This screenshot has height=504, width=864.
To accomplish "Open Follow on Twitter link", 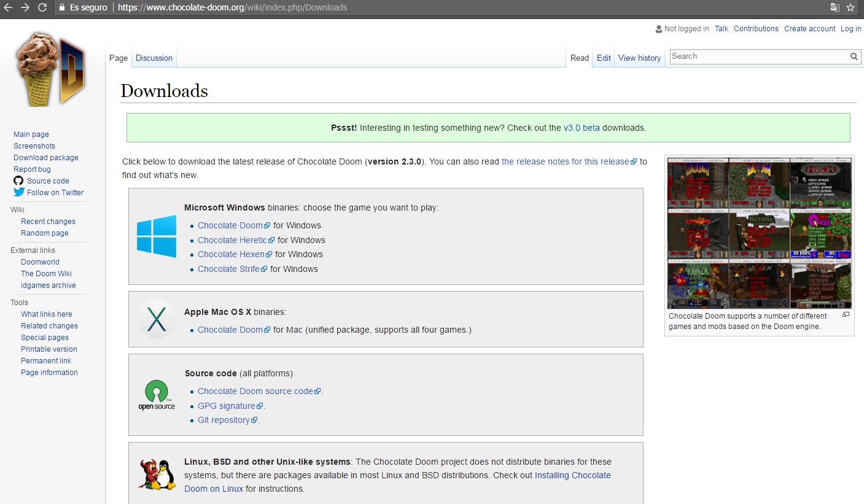I will pos(55,193).
